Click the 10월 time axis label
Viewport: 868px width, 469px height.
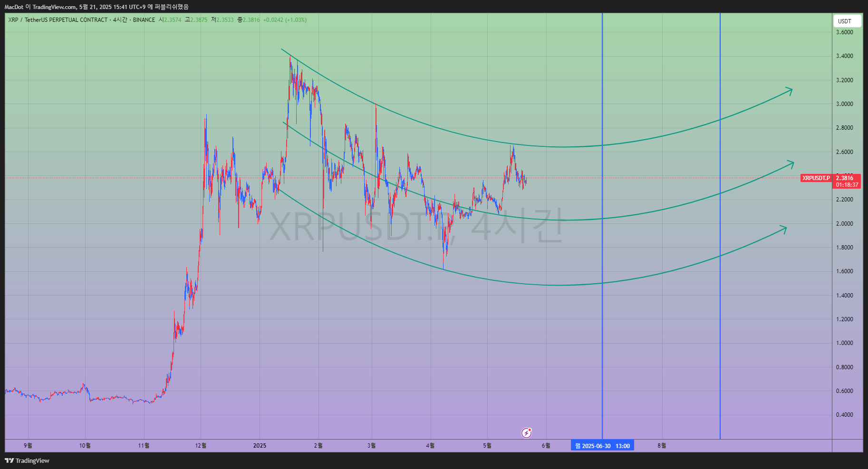click(85, 446)
